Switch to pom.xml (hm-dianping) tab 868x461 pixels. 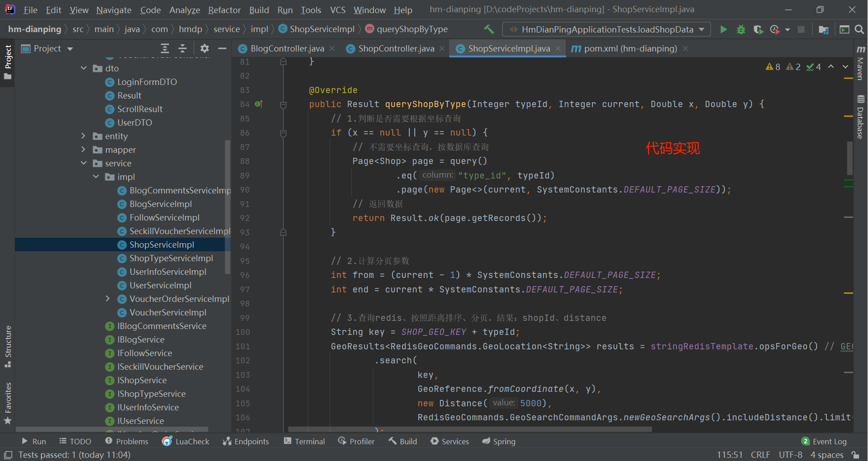click(x=630, y=48)
